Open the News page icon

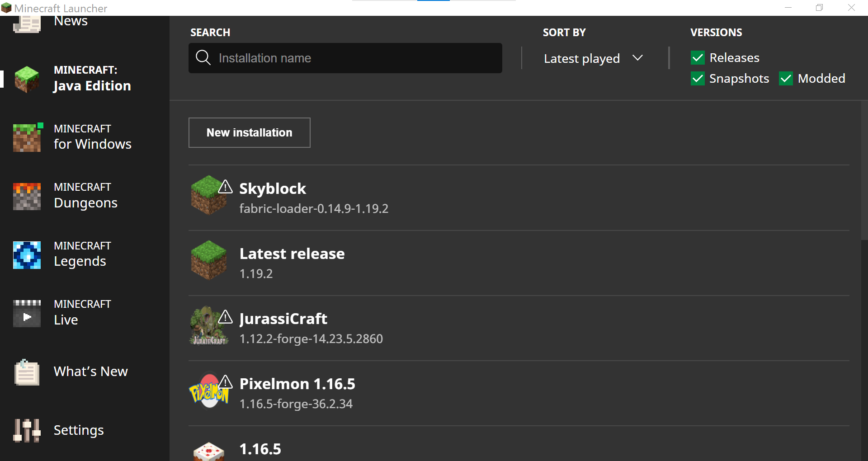coord(27,24)
